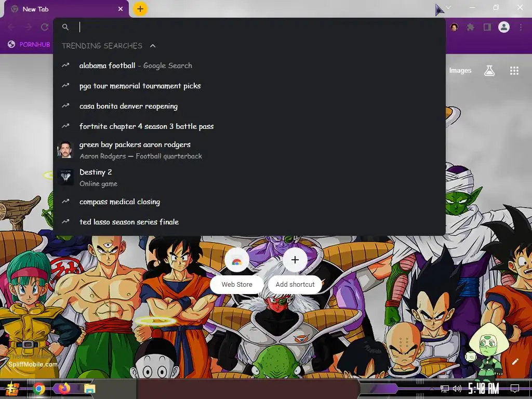Viewport: 532px width, 399px height.
Task: Close the New Tab tab
Action: (121, 9)
